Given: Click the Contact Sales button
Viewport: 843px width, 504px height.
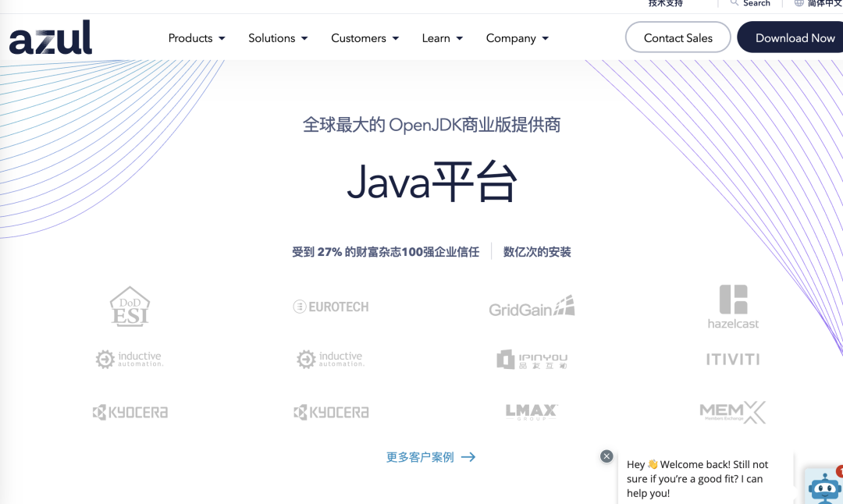Looking at the screenshot, I should pyautogui.click(x=678, y=37).
